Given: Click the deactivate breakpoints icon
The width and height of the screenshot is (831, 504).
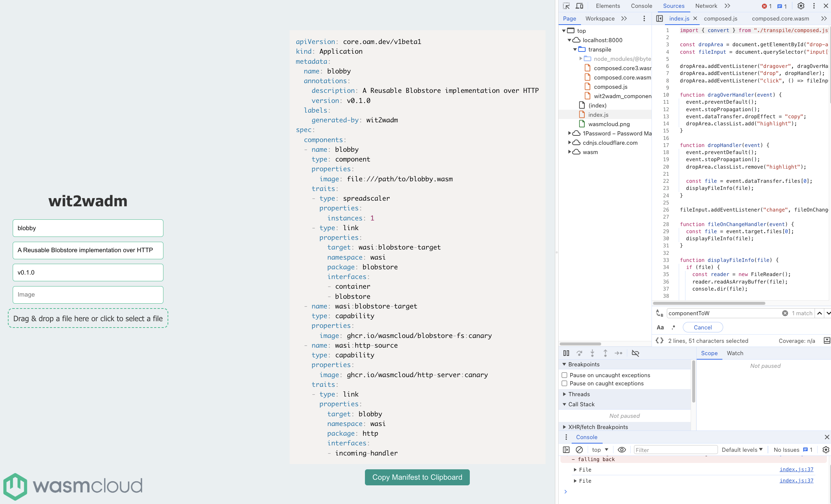Looking at the screenshot, I should 635,353.
